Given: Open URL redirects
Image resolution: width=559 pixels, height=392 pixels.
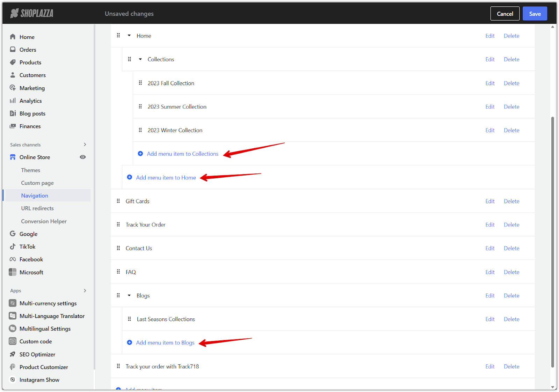Looking at the screenshot, I should pyautogui.click(x=37, y=208).
